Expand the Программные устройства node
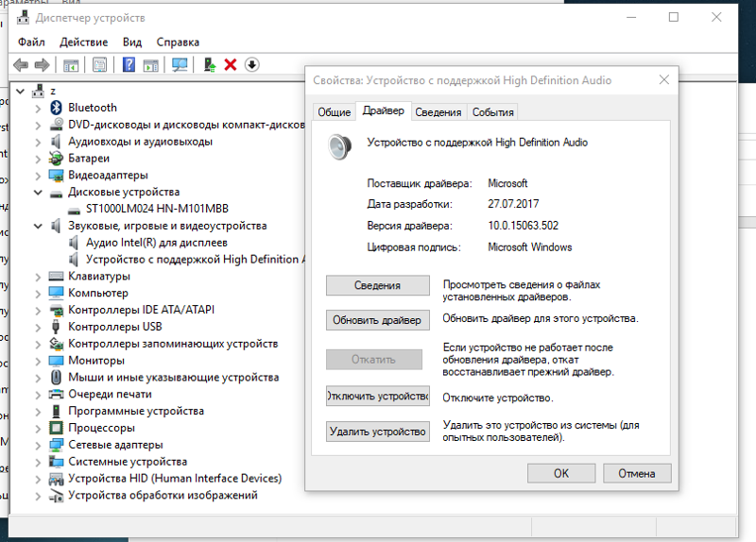The image size is (756, 542). click(x=38, y=412)
